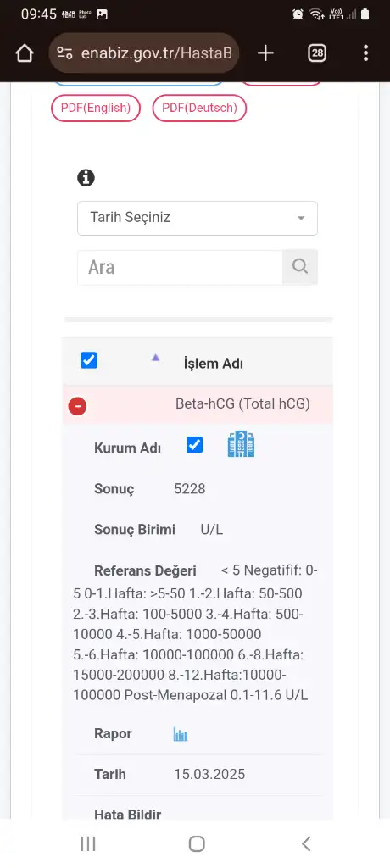The width and height of the screenshot is (390, 868).
Task: Open the browser three-dot menu
Action: coord(365,53)
